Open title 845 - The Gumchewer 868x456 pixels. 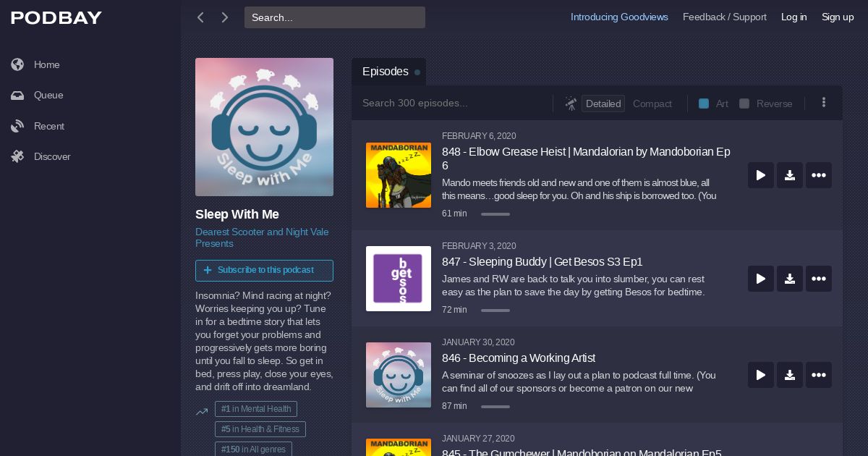tap(582, 452)
